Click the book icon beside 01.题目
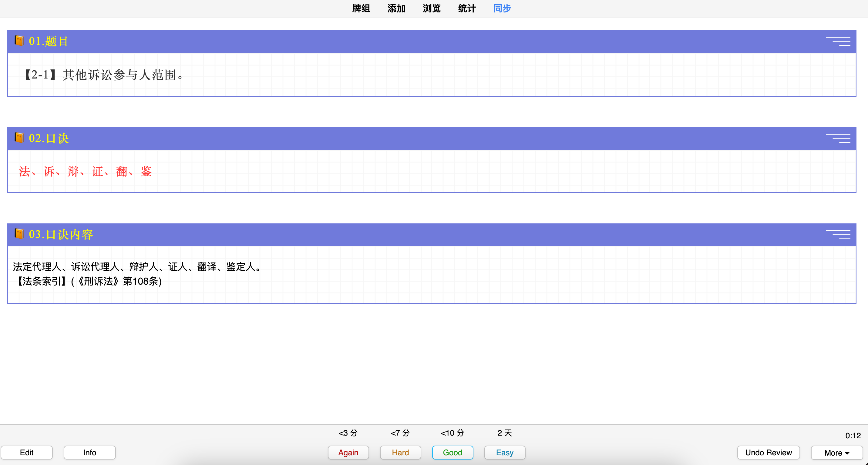Screen dimensions: 868x465 pyautogui.click(x=19, y=41)
